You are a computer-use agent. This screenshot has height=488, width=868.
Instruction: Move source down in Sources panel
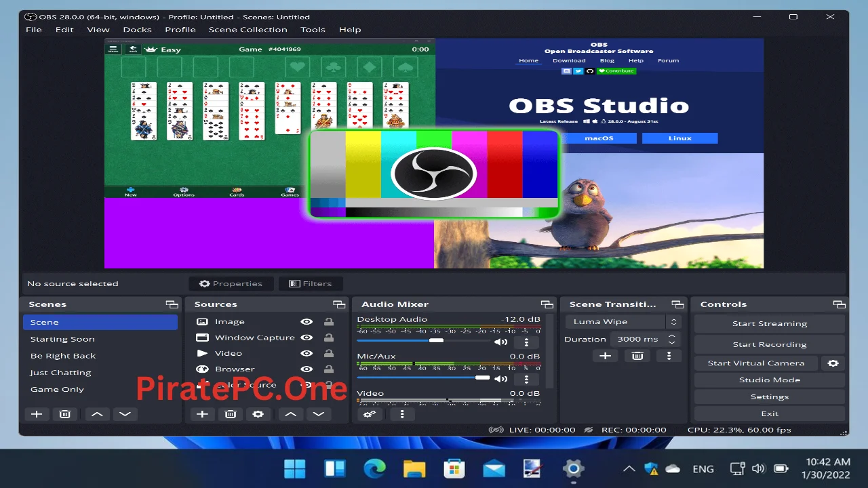pos(319,414)
